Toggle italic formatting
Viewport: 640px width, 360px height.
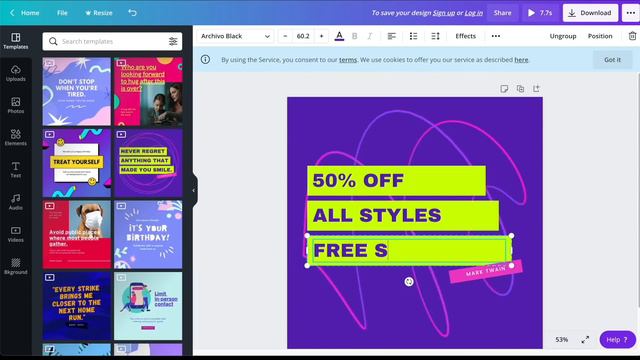[x=369, y=36]
